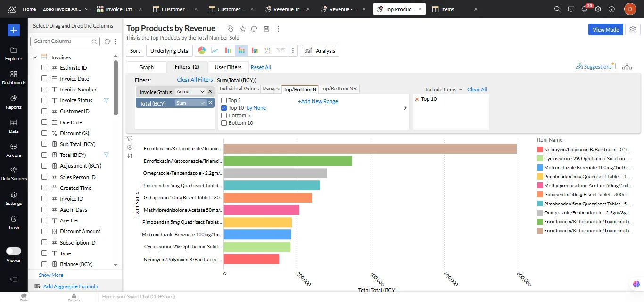Check the Top 5 option
Viewport: 644px width, 302px height.
(224, 100)
